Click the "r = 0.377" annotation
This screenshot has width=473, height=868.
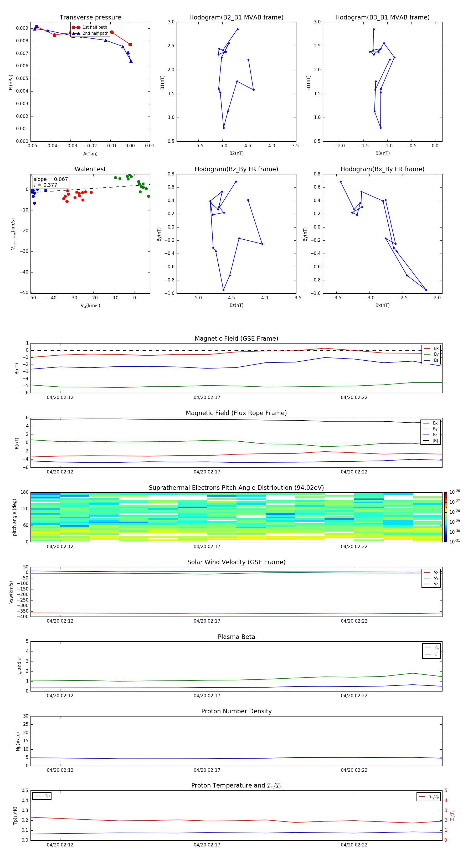45,185
